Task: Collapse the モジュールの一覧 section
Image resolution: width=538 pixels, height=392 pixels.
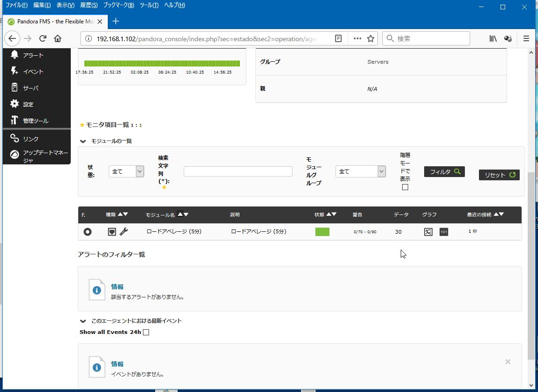Action: [x=82, y=141]
